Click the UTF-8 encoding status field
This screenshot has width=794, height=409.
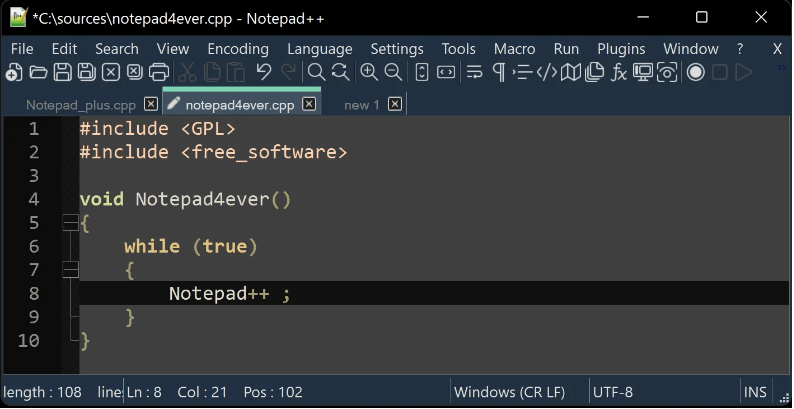point(613,392)
